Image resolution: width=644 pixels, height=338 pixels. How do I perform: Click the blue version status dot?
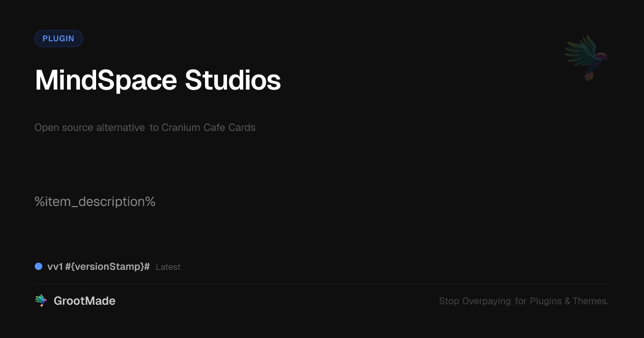click(x=39, y=267)
